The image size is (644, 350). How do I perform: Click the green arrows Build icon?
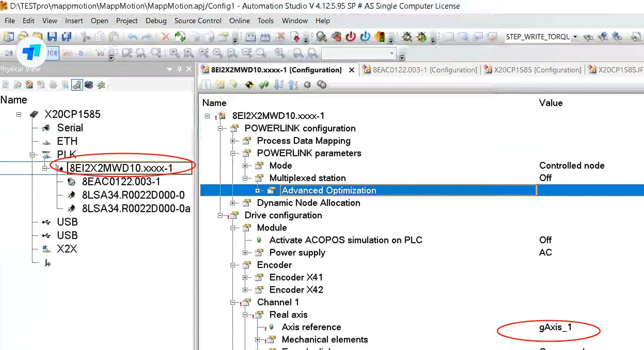click(180, 37)
